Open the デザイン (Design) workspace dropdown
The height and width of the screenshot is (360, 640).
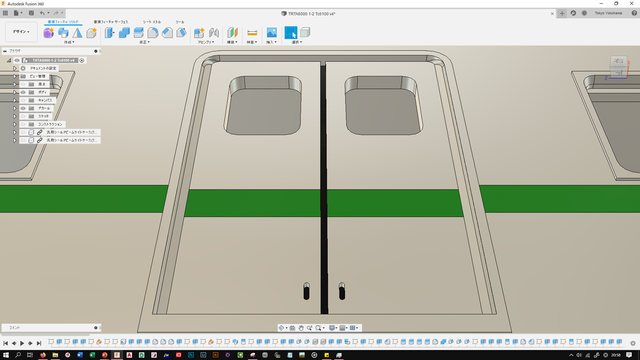pyautogui.click(x=21, y=32)
